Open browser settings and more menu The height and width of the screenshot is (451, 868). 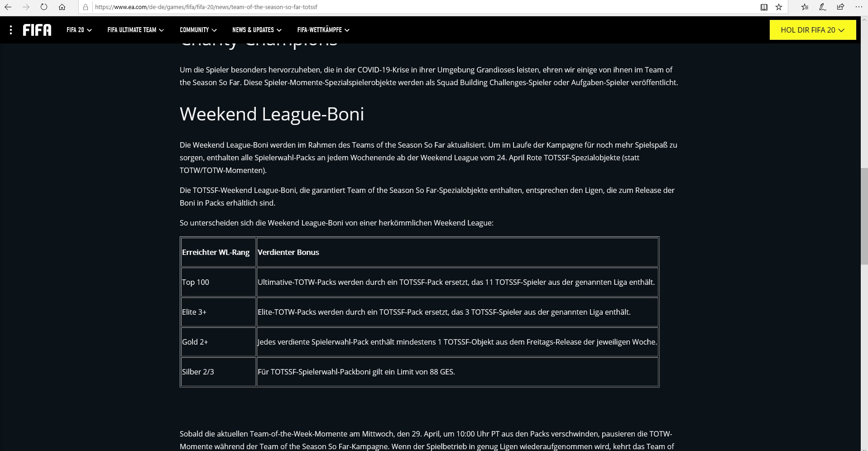[858, 7]
